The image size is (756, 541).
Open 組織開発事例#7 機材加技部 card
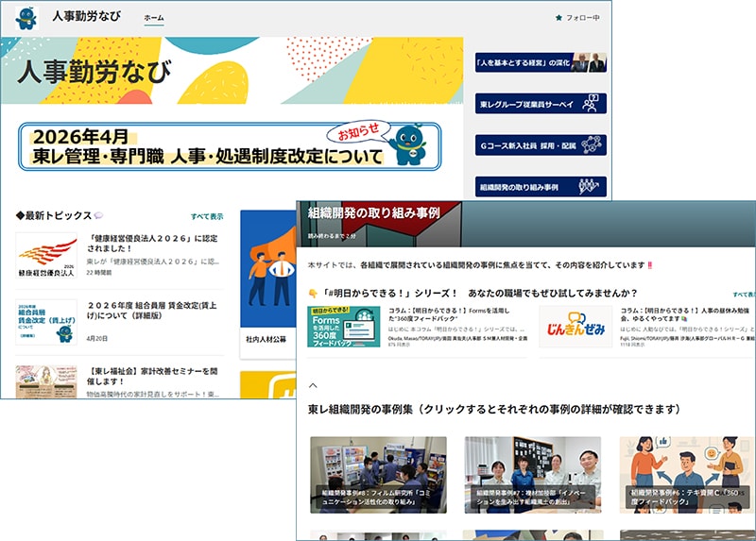pos(533,475)
